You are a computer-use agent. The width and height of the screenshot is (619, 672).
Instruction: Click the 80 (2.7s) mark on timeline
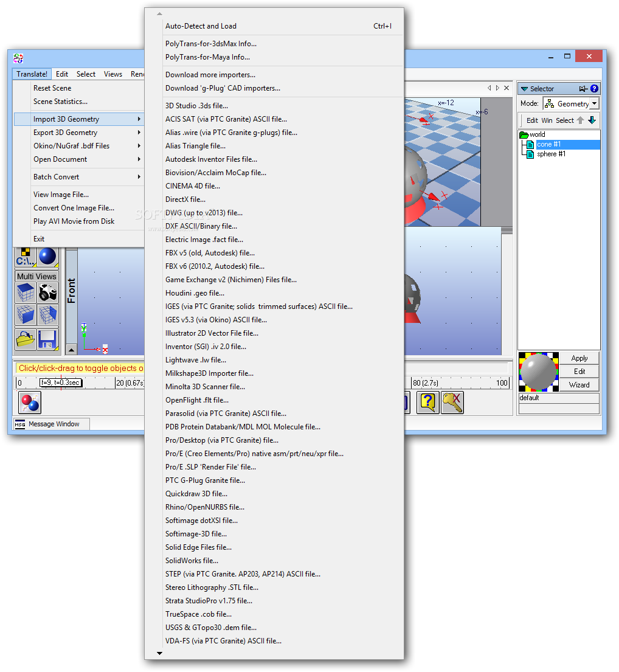coord(425,383)
